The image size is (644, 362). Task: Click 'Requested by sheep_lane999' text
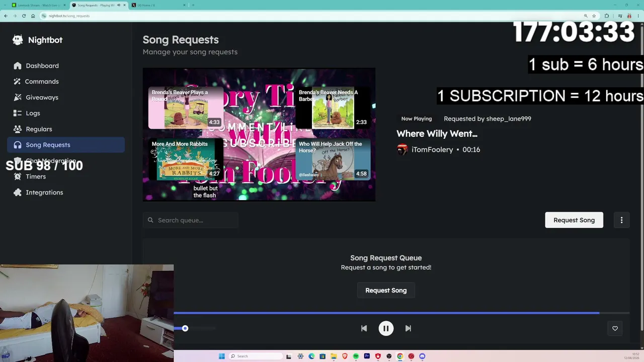click(488, 119)
